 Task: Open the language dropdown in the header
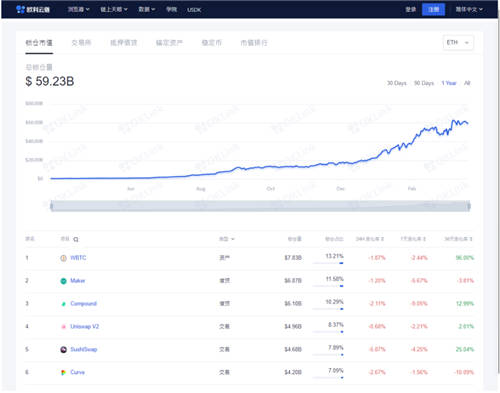(x=469, y=9)
